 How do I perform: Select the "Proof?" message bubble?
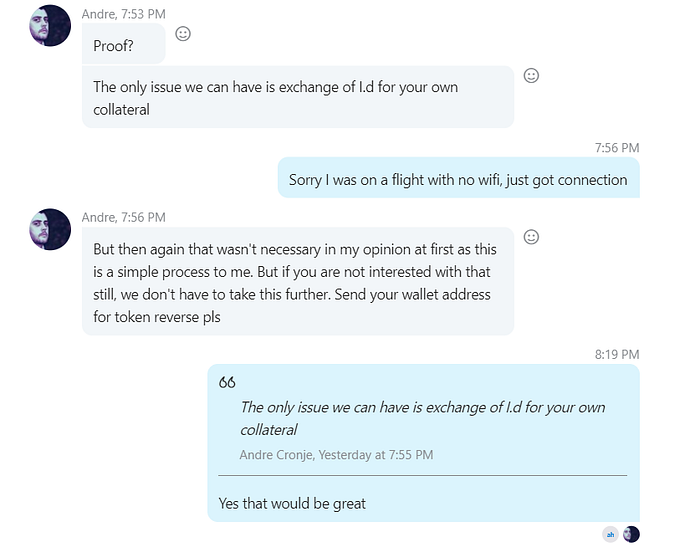tap(124, 44)
